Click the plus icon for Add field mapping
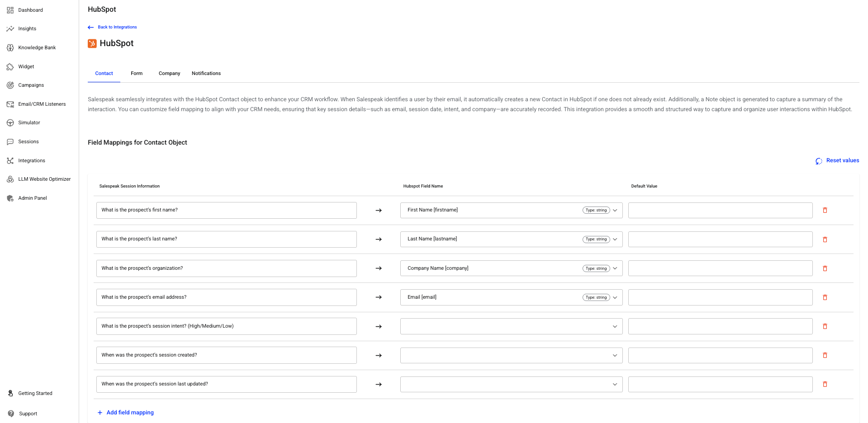The height and width of the screenshot is (423, 868). [100, 413]
